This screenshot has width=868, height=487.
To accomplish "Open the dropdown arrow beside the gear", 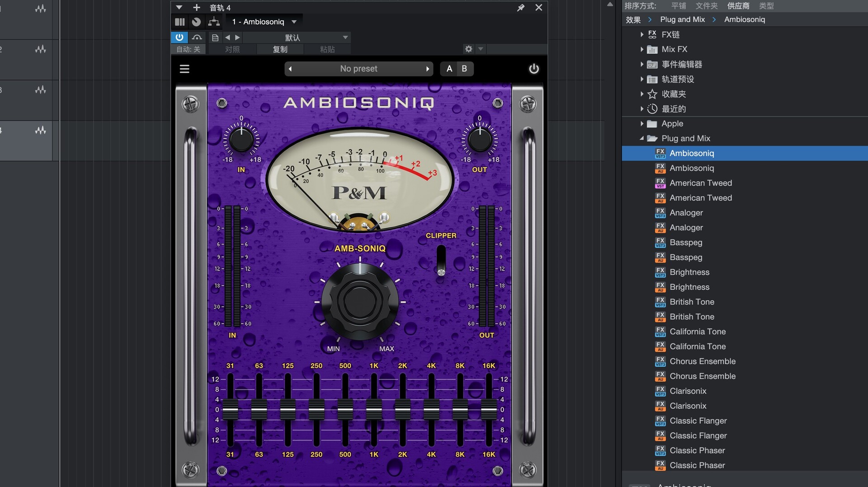I will (481, 49).
